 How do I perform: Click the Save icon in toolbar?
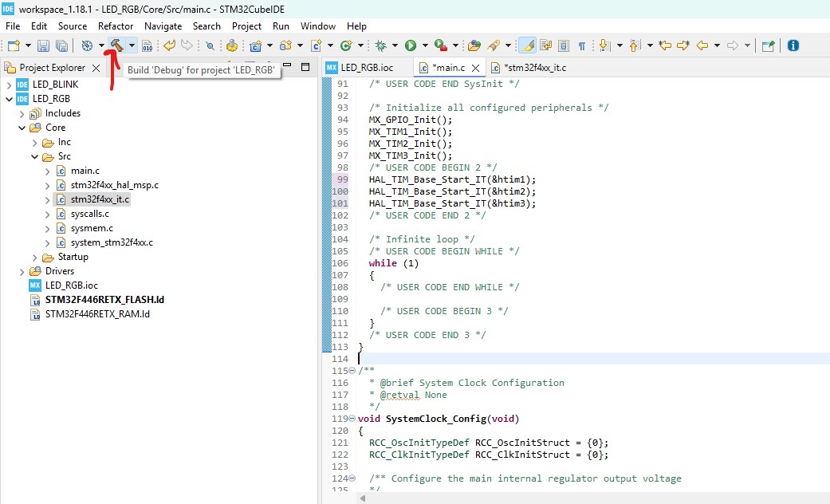pos(43,45)
